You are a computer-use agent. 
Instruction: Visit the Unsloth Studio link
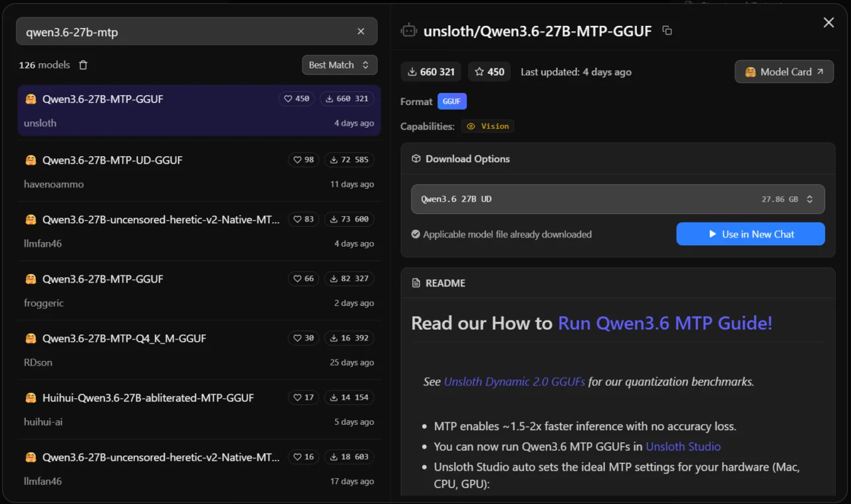pyautogui.click(x=683, y=447)
